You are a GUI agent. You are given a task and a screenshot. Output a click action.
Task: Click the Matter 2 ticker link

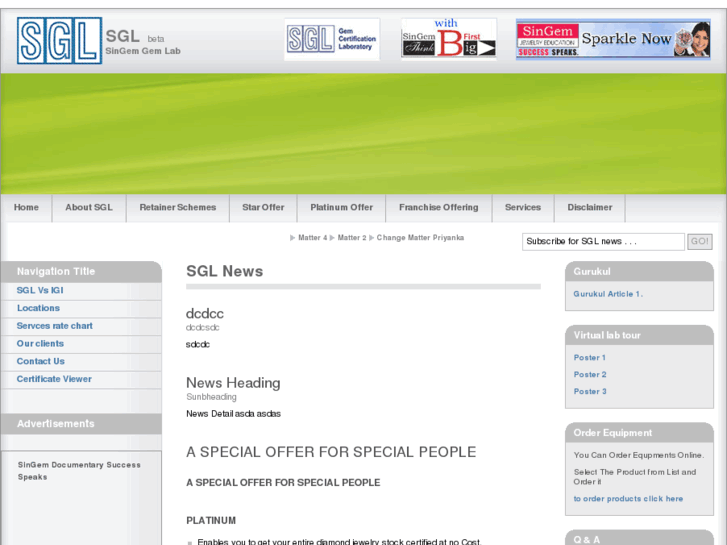(x=352, y=237)
